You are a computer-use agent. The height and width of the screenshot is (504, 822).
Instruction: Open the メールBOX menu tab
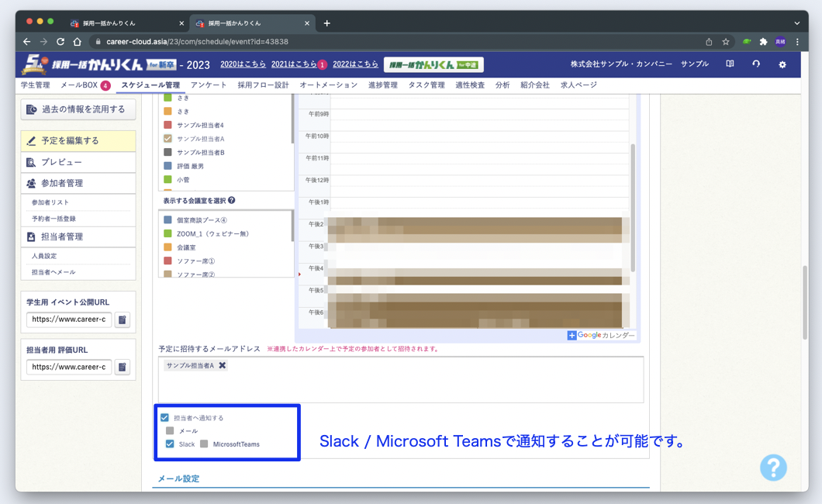[x=79, y=85]
